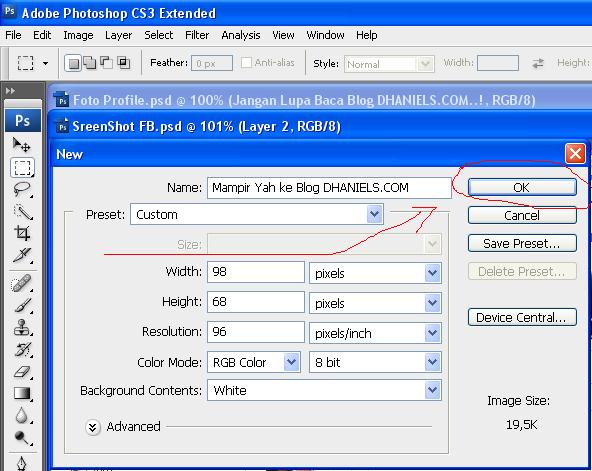Click the OK button
Screen dimensions: 592x471
[x=522, y=187]
